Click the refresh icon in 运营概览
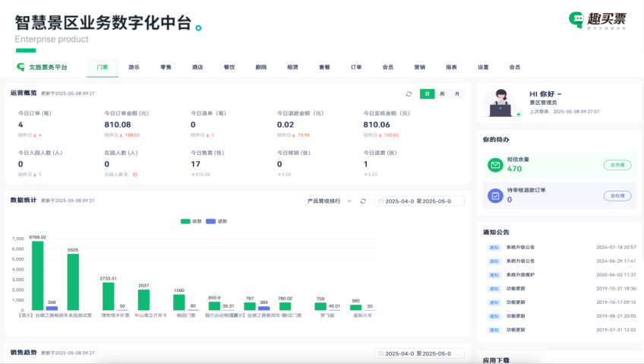Image resolution: width=644 pixels, height=364 pixels. pos(409,94)
